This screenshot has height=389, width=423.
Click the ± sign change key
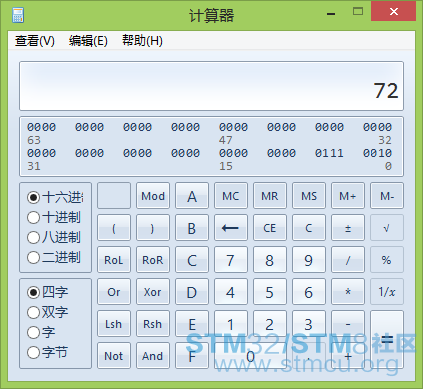[348, 228]
